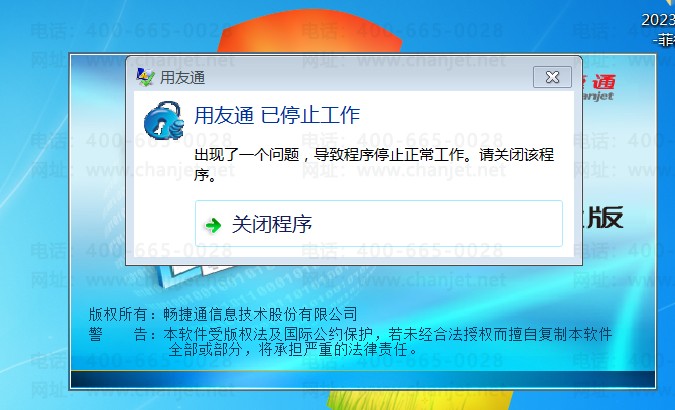The width and height of the screenshot is (675, 410).
Task: Select the heading 用友通 已停止工作
Action: click(277, 115)
